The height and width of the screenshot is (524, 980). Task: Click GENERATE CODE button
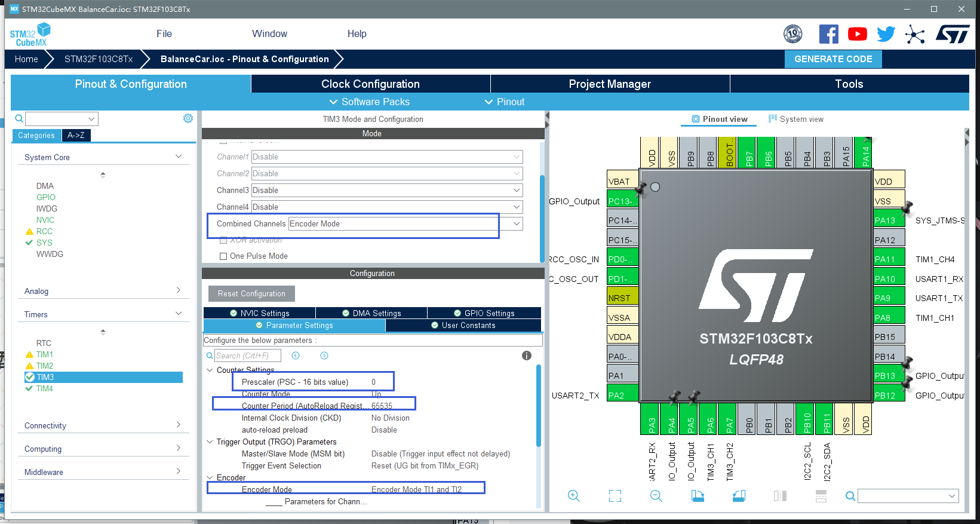(x=833, y=59)
